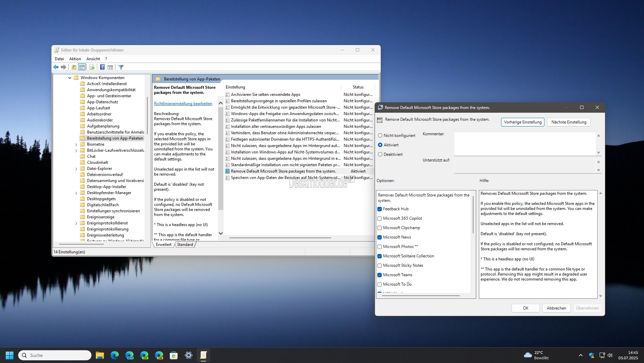Click the blue Back arrow in toolbar
Screen dimensions: 644x363
coord(56,67)
